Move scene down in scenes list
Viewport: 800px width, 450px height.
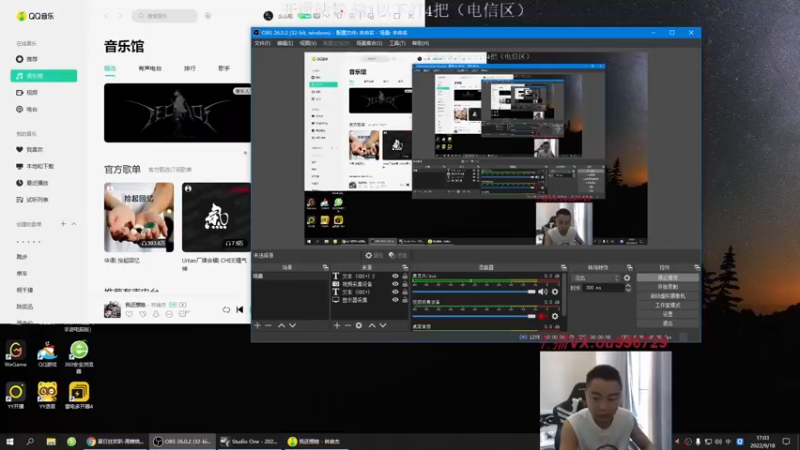292,326
